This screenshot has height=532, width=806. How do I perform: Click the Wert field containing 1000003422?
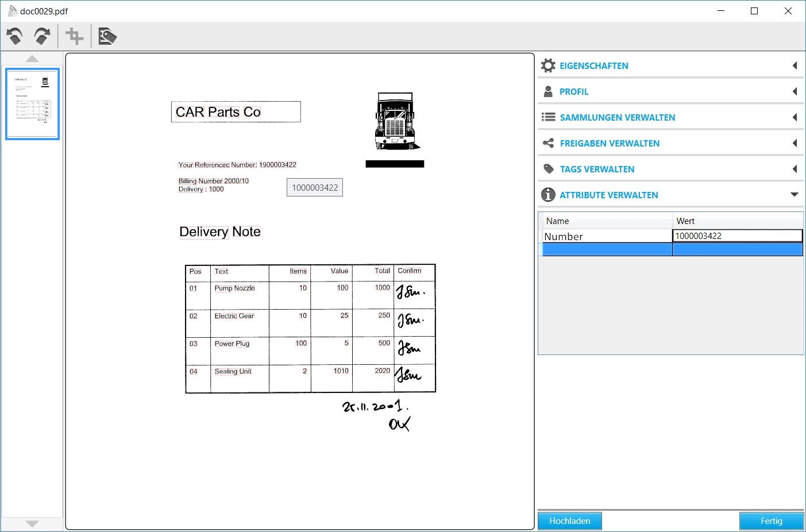click(737, 236)
